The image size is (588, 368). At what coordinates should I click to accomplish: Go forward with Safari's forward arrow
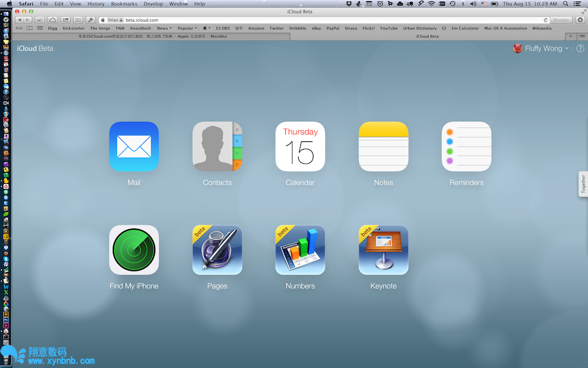[28, 20]
